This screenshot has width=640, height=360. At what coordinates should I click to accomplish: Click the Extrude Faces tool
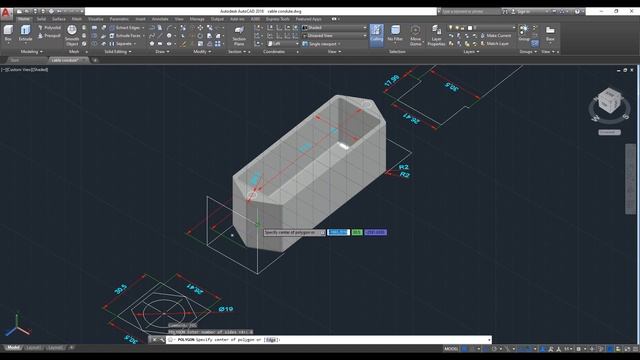[127, 36]
